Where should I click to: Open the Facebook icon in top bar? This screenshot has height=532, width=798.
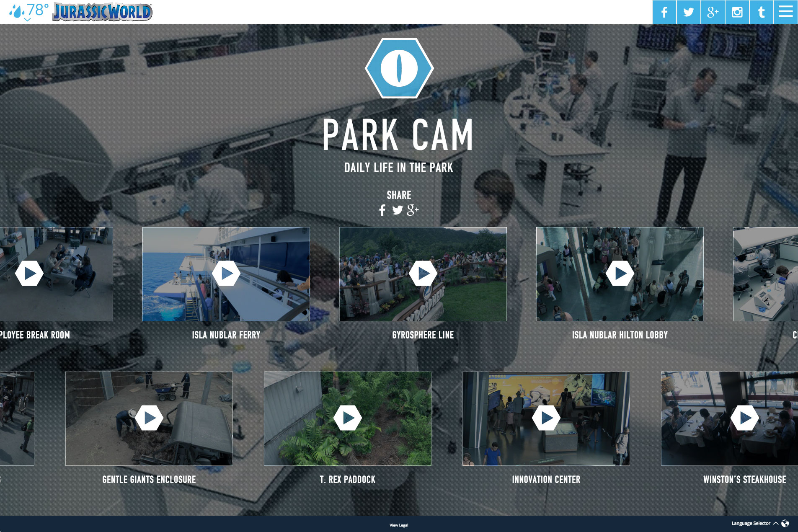click(x=664, y=12)
